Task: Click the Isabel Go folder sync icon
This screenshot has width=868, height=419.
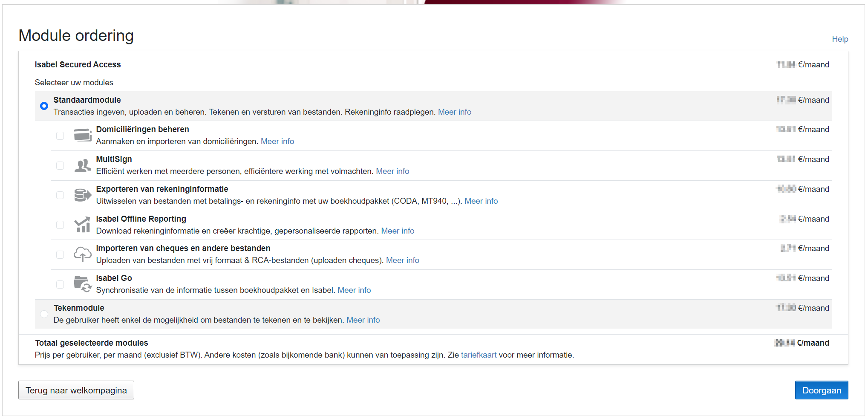Action: tap(83, 284)
